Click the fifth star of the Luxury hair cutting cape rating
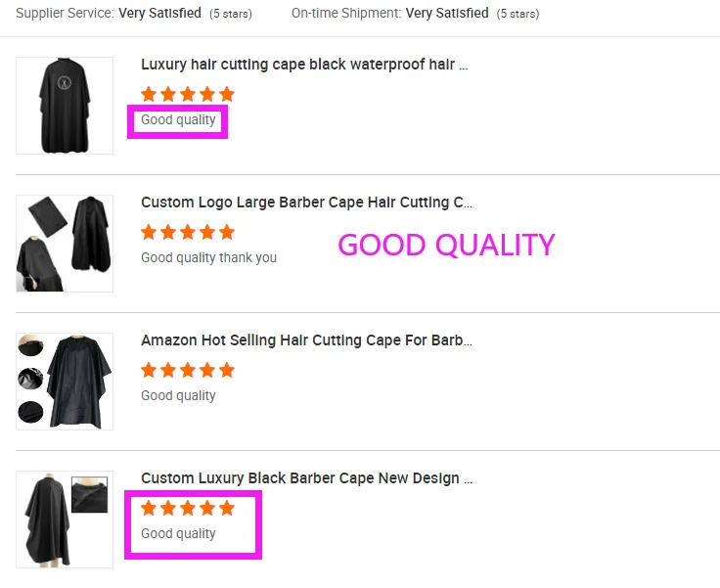The width and height of the screenshot is (720, 588). 227,94
